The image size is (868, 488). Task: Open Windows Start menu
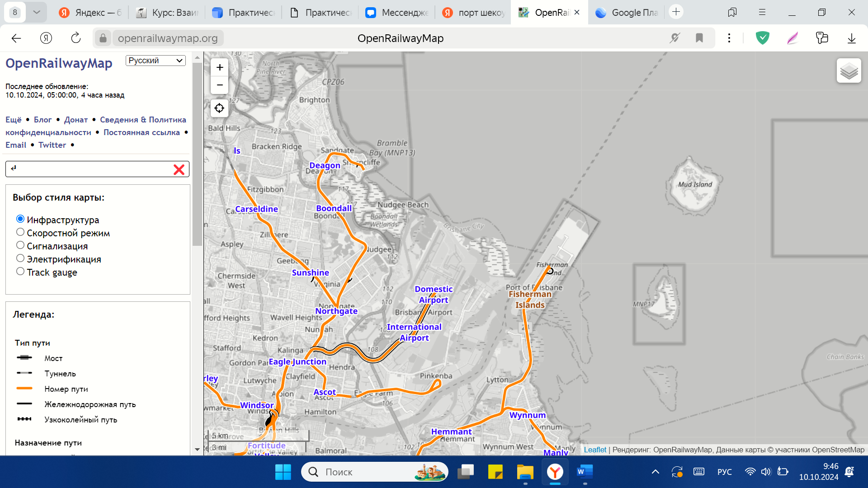tap(283, 472)
